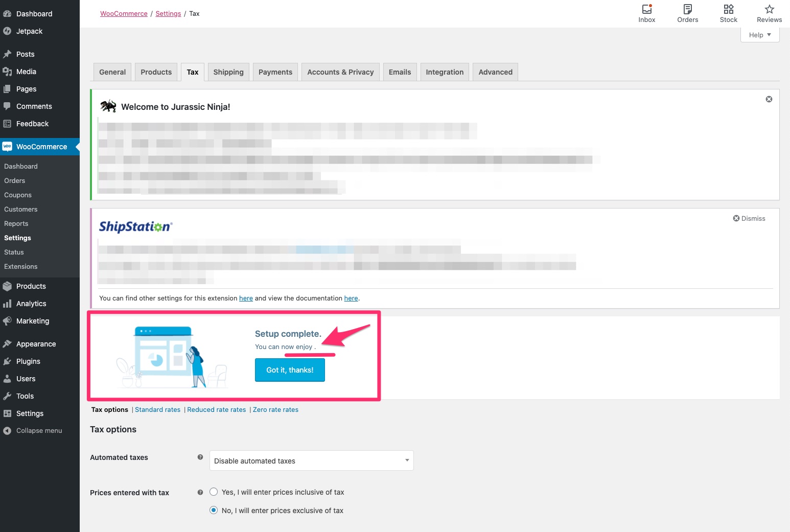Screen dimensions: 790x532
Task: Switch to the Payments settings tab
Action: [x=275, y=72]
